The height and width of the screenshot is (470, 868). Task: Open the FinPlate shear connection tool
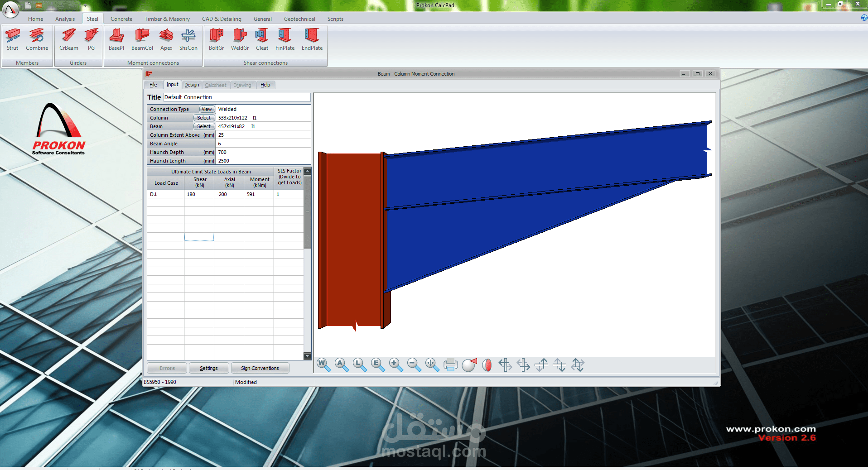point(285,40)
